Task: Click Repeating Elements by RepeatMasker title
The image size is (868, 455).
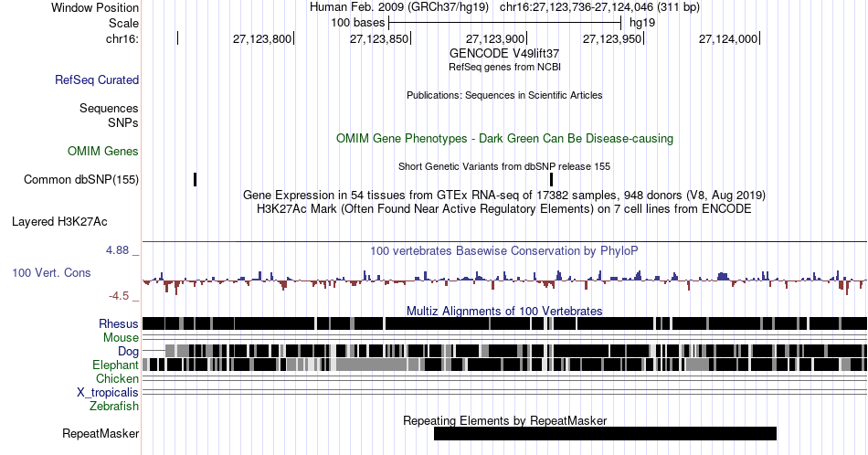Action: tap(504, 420)
